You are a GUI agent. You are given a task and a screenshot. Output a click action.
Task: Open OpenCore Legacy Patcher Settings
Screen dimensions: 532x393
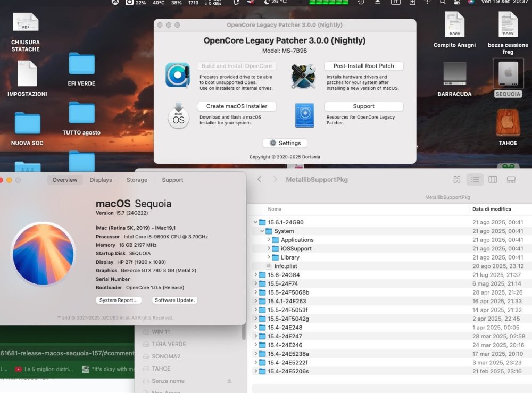pyautogui.click(x=285, y=143)
